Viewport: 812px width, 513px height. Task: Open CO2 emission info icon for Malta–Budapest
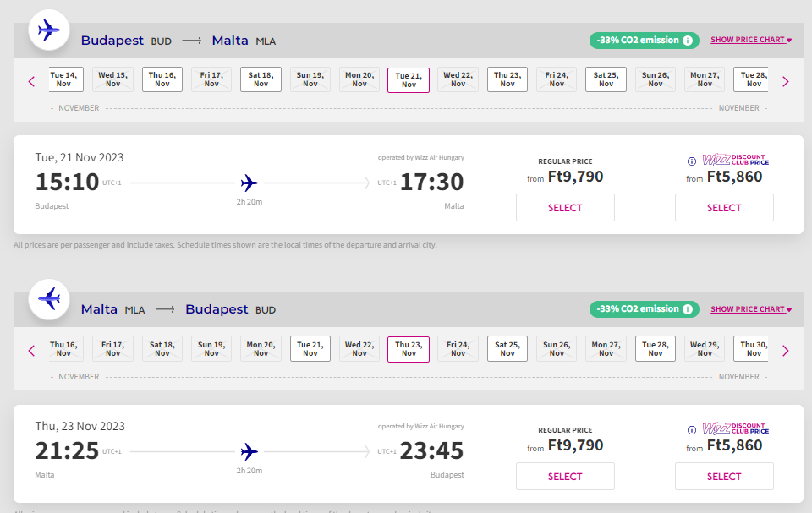pyautogui.click(x=687, y=309)
